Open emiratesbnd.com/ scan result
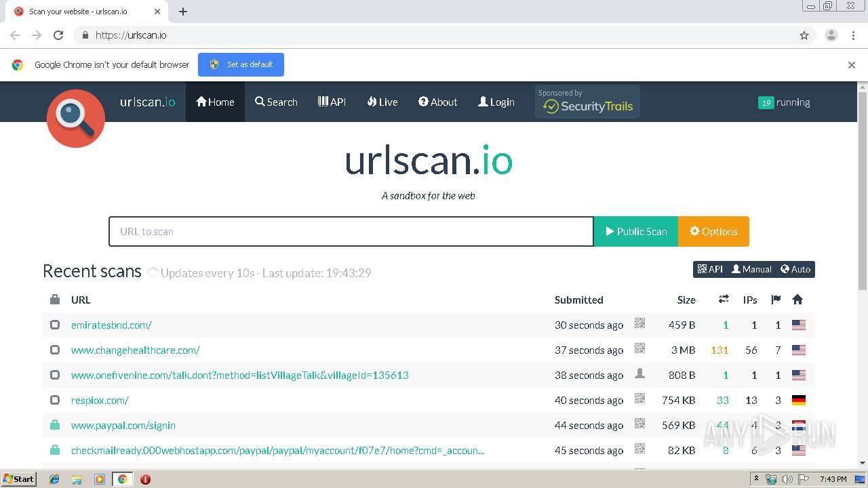Viewport: 868px width, 488px height. pyautogui.click(x=111, y=325)
